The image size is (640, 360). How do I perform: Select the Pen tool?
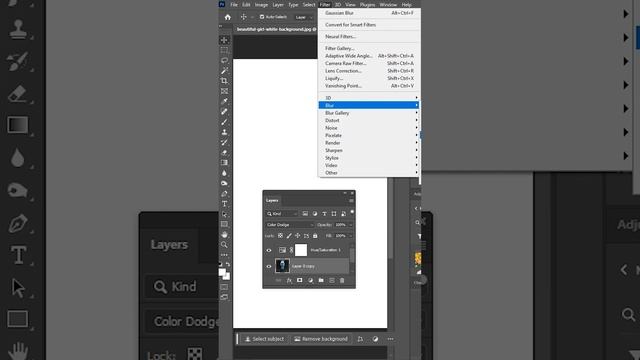(x=224, y=193)
